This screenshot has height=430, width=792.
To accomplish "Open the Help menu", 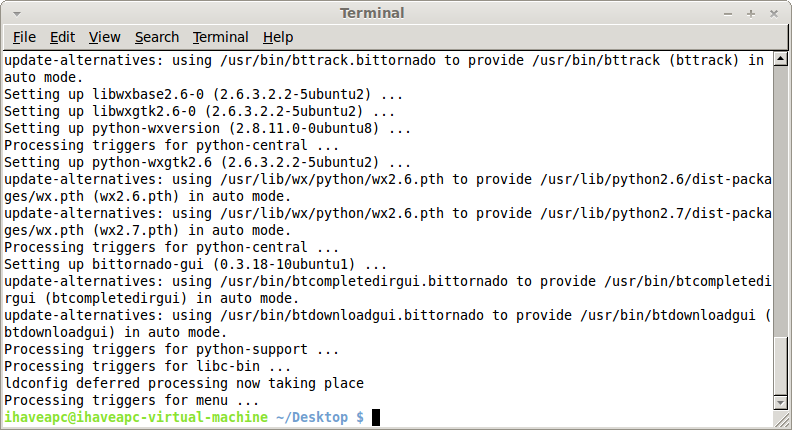I will [x=278, y=37].
